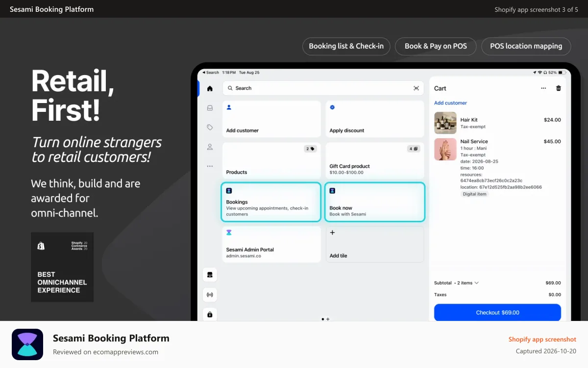Viewport: 588px width, 368px height.
Task: Click the Hair Kit $24.00 price
Action: click(552, 120)
